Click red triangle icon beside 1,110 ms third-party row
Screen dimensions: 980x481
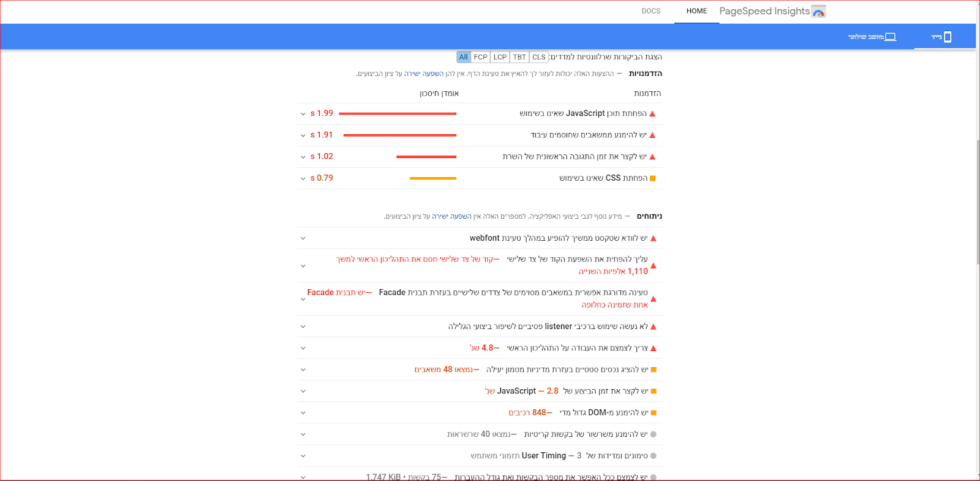coord(654,265)
